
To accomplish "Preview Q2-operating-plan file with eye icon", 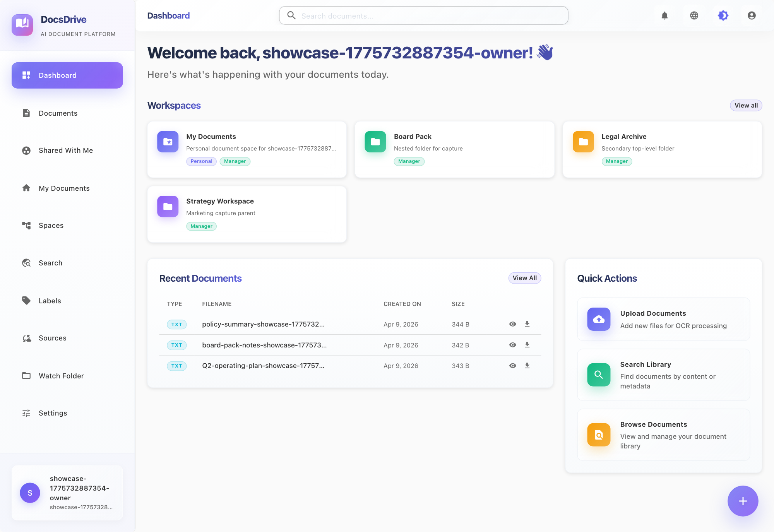I will point(512,366).
